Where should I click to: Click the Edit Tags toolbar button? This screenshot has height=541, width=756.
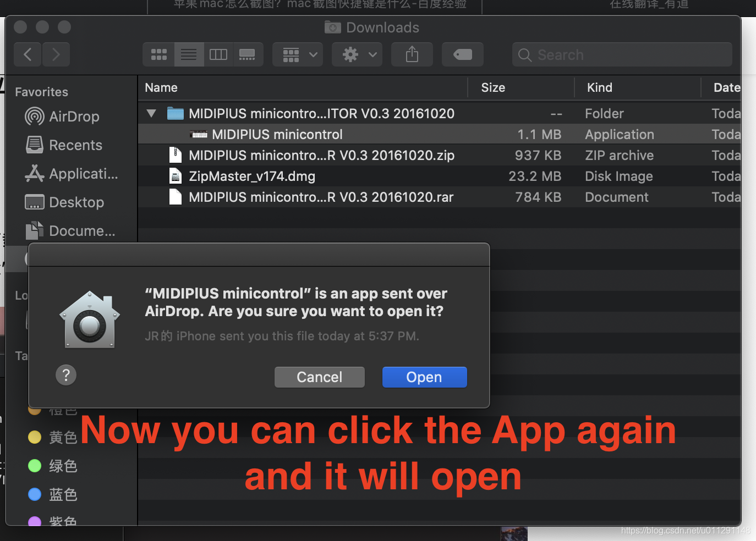coord(463,54)
